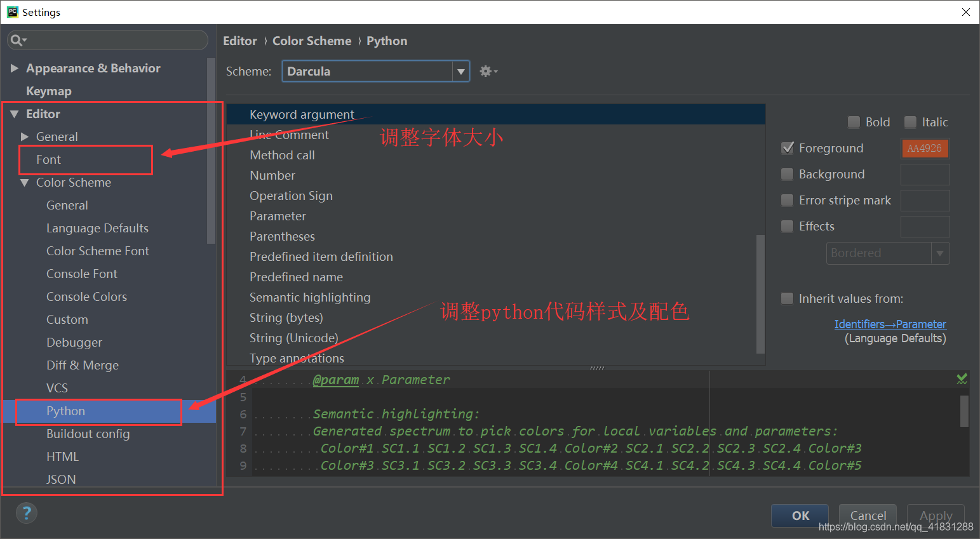Select Predefined item definition in the list
Viewport: 980px width, 539px height.
pos(491,256)
